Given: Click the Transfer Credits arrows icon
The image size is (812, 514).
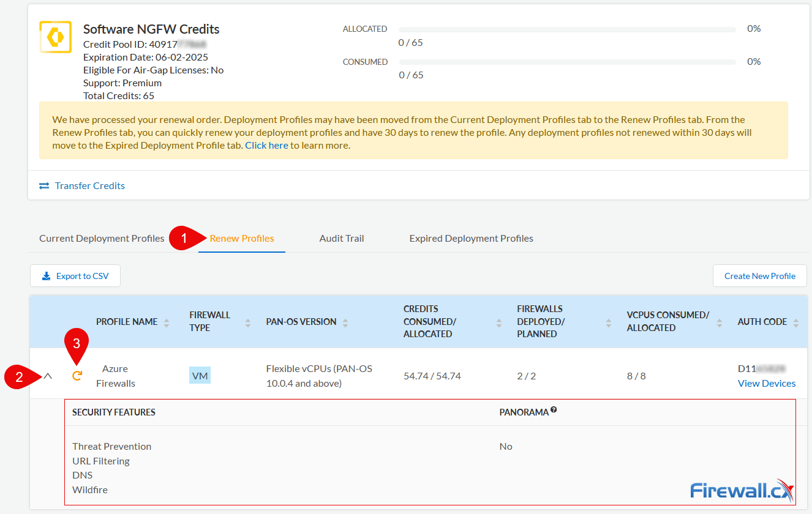Looking at the screenshot, I should click(44, 185).
